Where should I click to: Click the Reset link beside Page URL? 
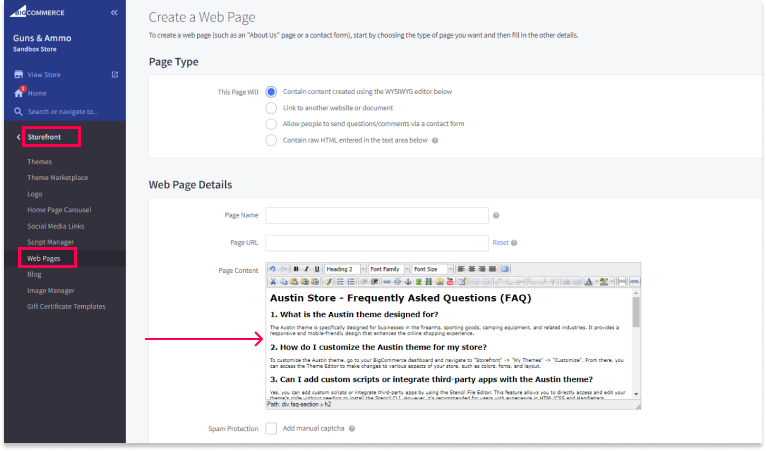point(500,243)
